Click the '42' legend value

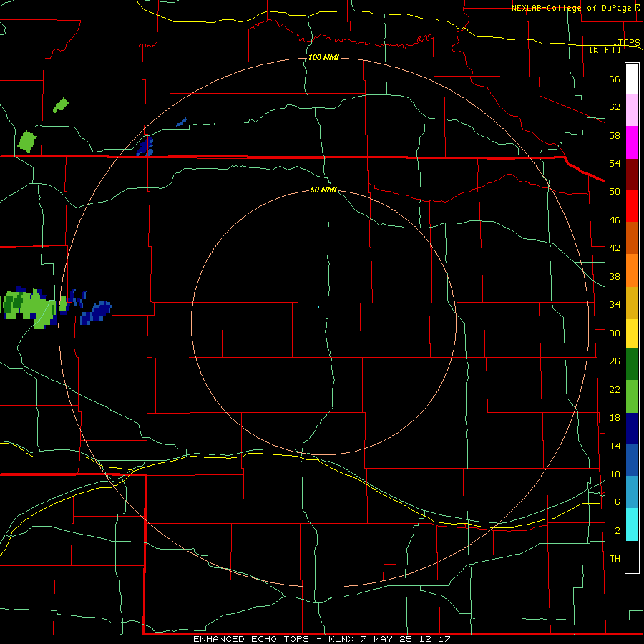tap(615, 248)
